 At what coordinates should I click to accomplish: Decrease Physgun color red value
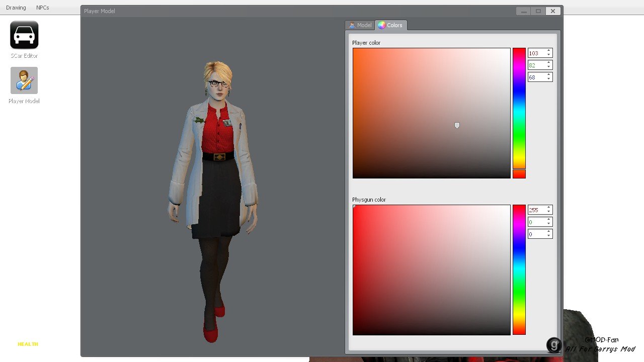tap(549, 212)
